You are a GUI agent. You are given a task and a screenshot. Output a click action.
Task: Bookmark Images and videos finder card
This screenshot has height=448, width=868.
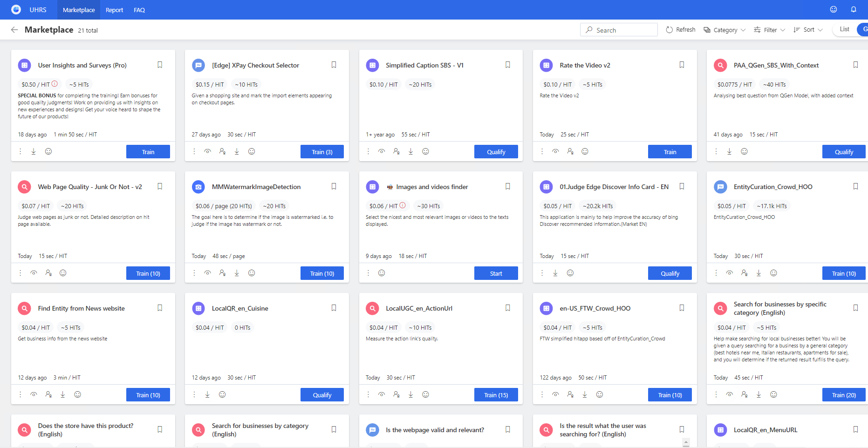coord(508,186)
